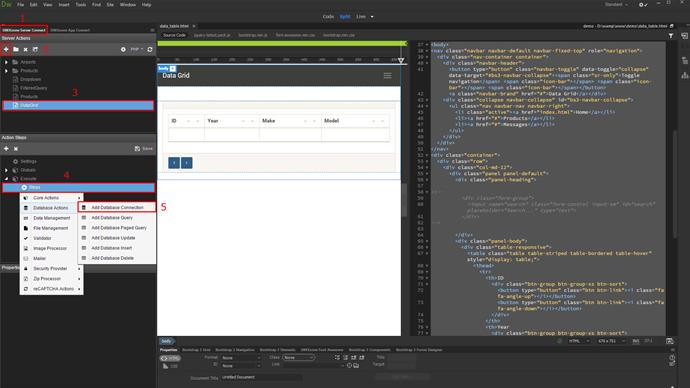Open the Live view dropdown arrow
Screen dimensions: 690x388
click(372, 17)
